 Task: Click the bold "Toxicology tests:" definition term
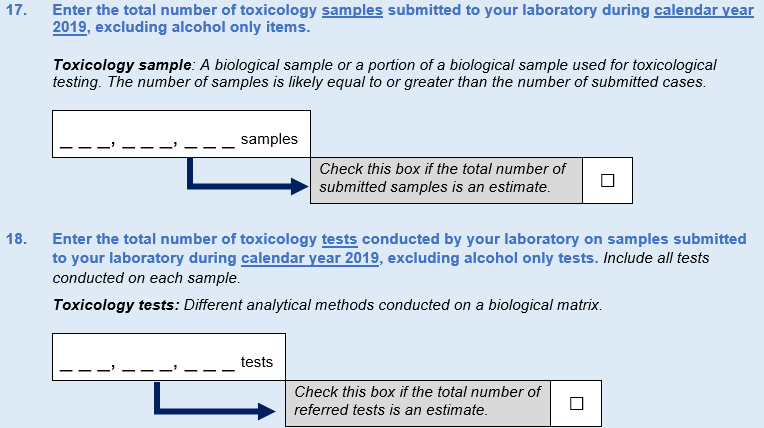pyautogui.click(x=116, y=304)
